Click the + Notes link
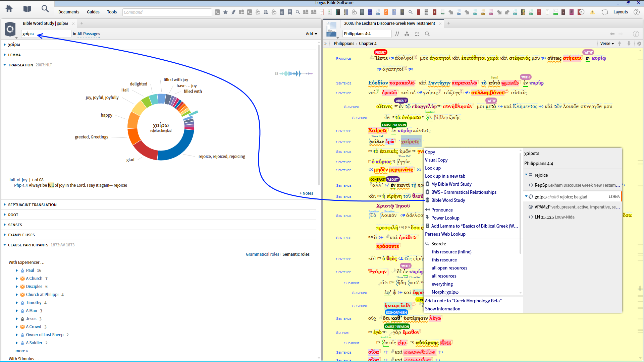 306,193
